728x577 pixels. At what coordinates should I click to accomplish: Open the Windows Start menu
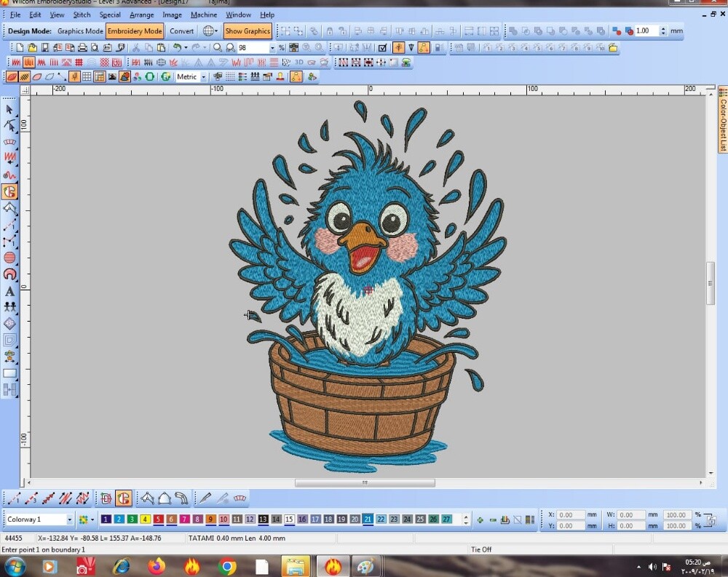[14, 566]
